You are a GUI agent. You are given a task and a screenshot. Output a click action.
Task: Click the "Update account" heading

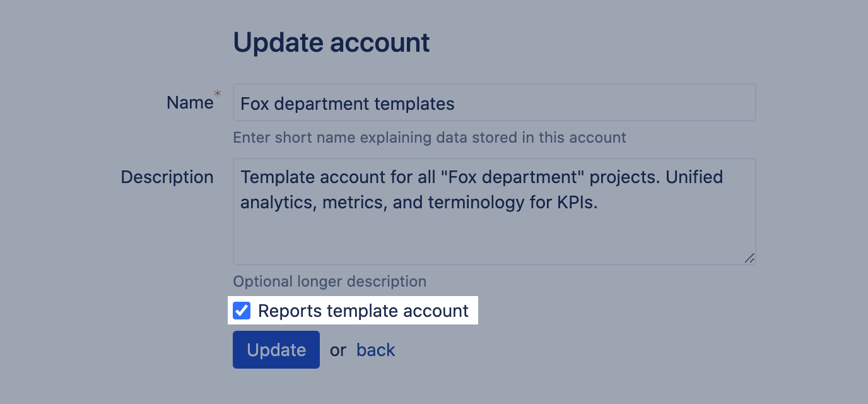331,42
